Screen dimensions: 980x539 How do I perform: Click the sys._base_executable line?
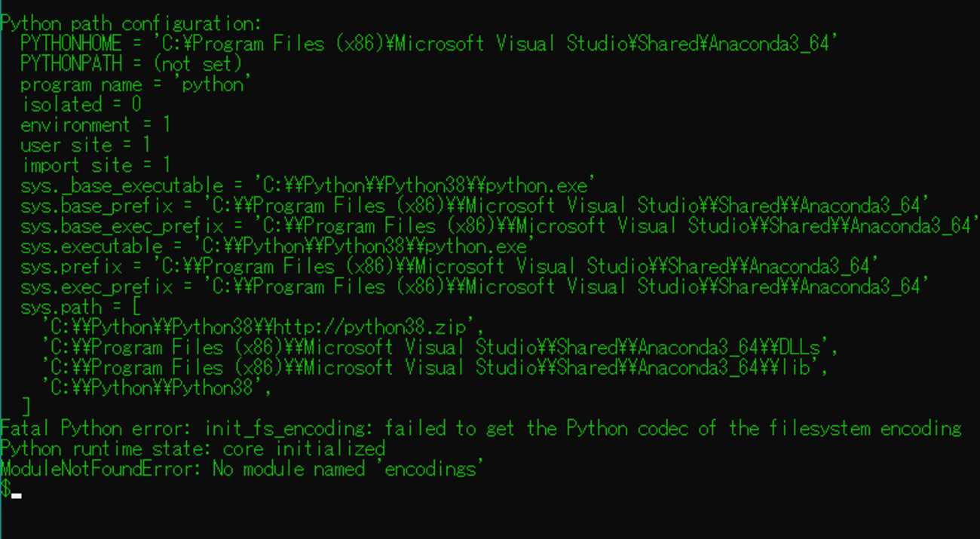click(309, 185)
